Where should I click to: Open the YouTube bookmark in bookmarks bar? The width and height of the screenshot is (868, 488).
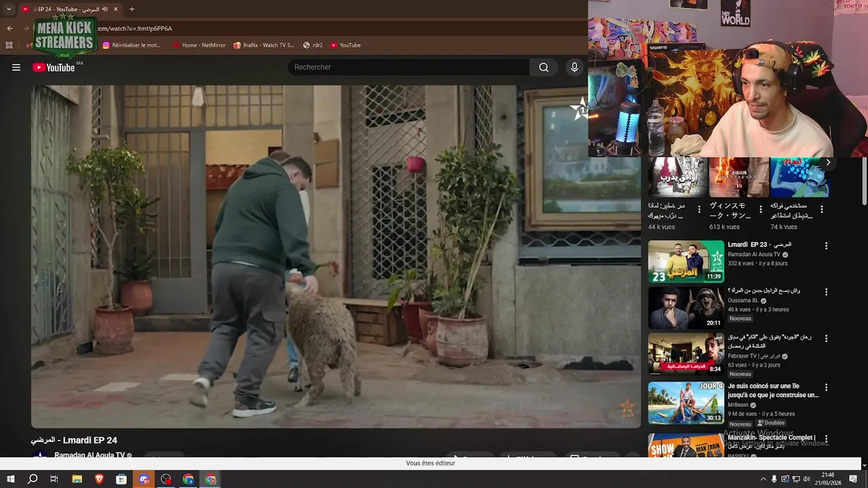(x=346, y=45)
